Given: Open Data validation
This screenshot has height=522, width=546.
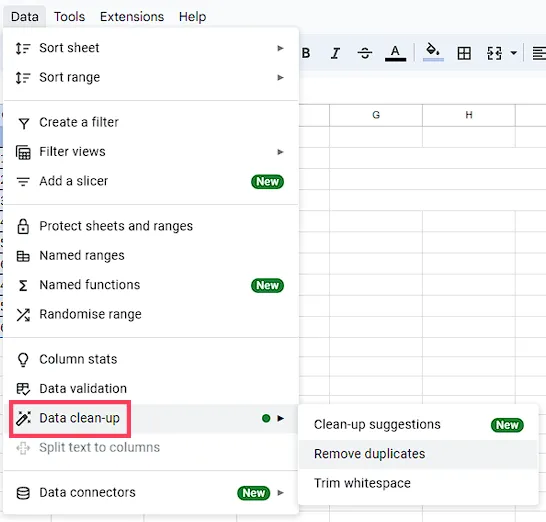Looking at the screenshot, I should pyautogui.click(x=151, y=388).
